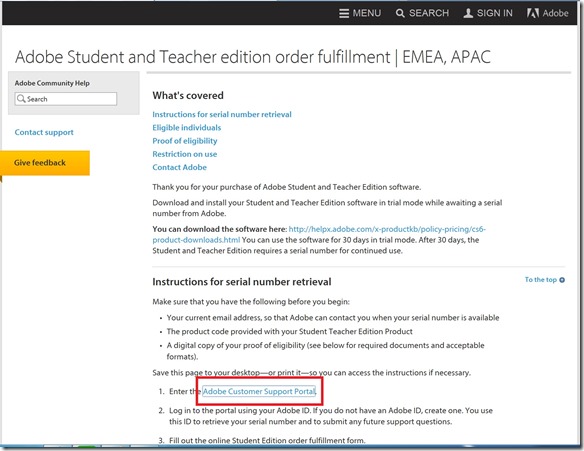
Task: Click the To the top arrow icon
Action: pyautogui.click(x=562, y=280)
